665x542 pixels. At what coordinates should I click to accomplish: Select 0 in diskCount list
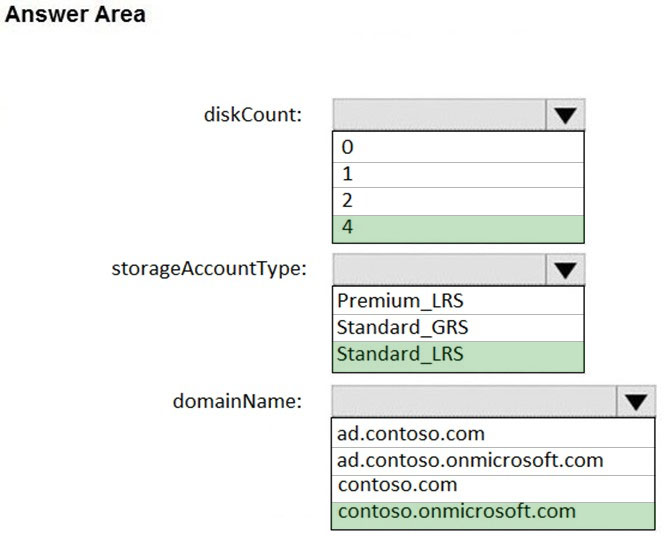click(x=458, y=147)
